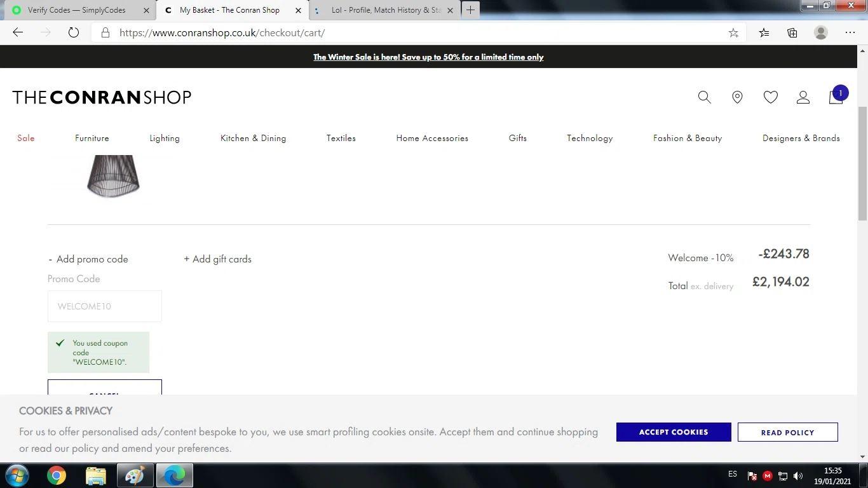Viewport: 868px width, 488px height.
Task: View site info via the padlock icon
Action: click(x=105, y=33)
